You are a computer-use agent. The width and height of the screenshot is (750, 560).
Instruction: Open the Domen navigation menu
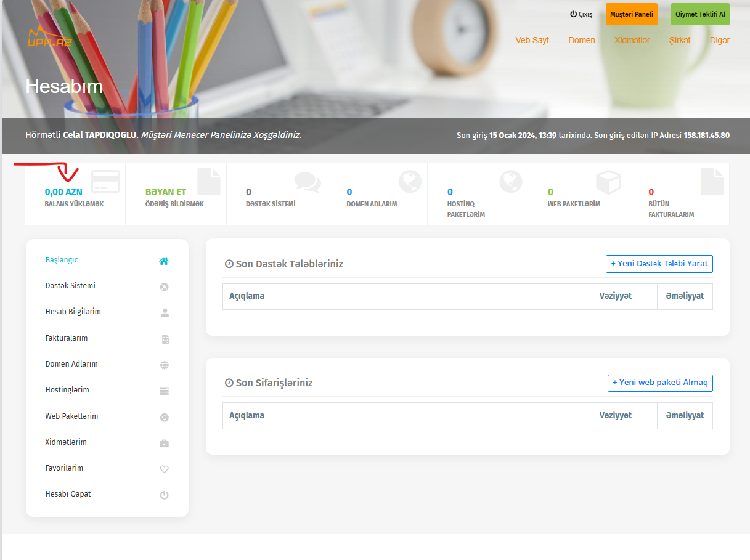click(581, 40)
